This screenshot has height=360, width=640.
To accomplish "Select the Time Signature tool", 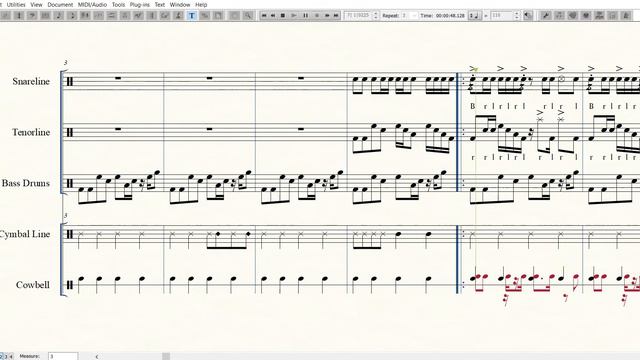I will [x=19, y=16].
